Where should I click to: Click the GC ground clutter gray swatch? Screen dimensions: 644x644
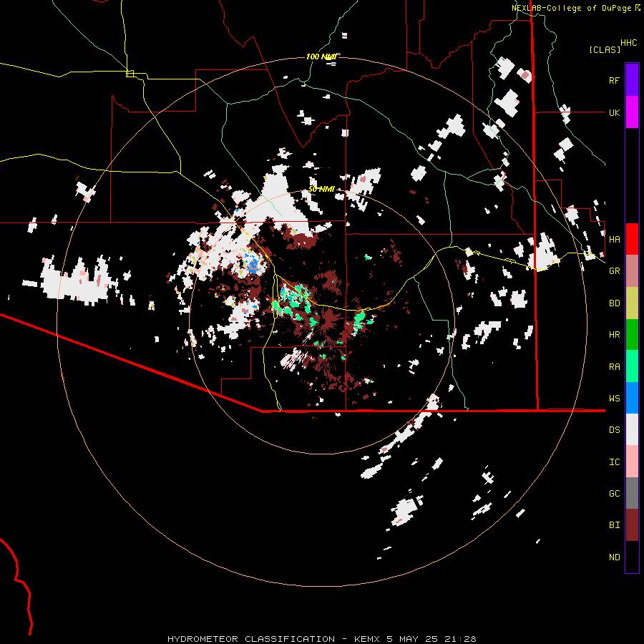click(632, 493)
